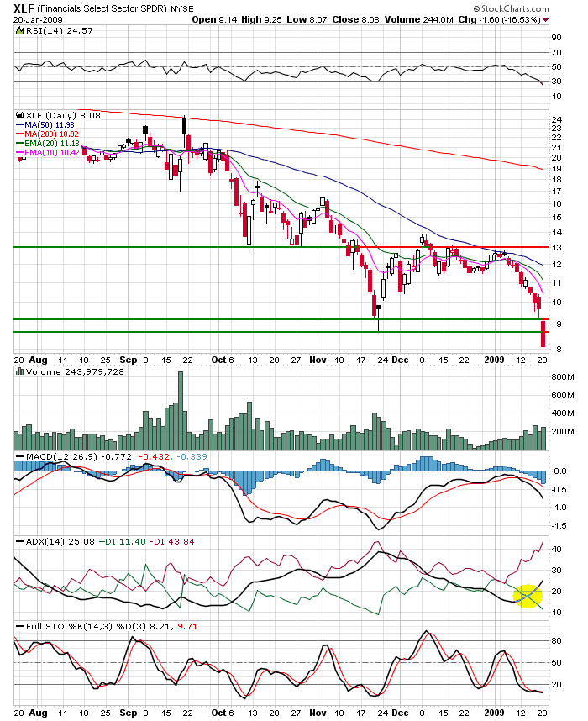Click the 40 level on ADX axis

556,549
